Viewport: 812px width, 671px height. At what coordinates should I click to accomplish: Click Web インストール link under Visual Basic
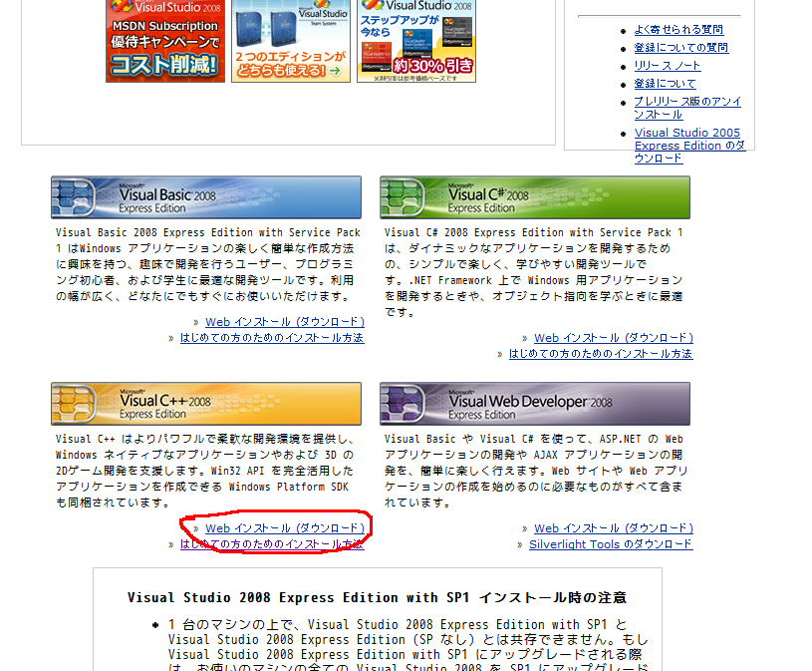click(x=285, y=322)
